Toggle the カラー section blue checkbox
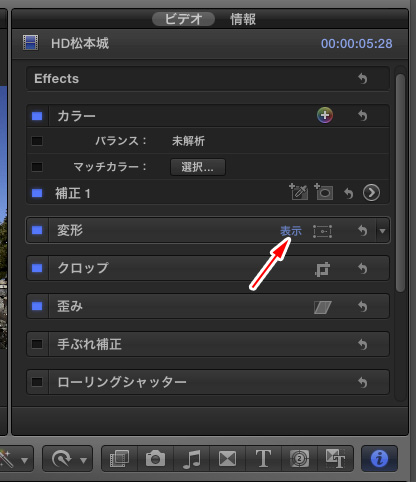Screen dimensions: 416x482 tap(37, 116)
